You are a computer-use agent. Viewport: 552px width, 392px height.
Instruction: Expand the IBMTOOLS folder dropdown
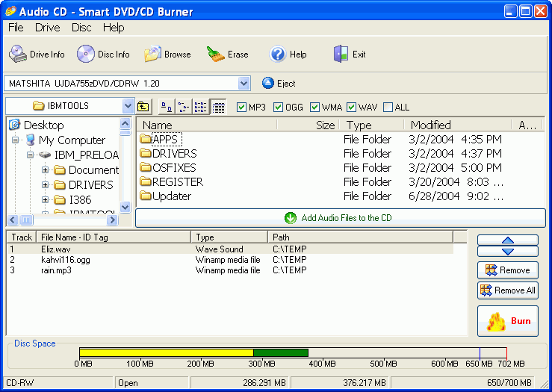point(128,105)
